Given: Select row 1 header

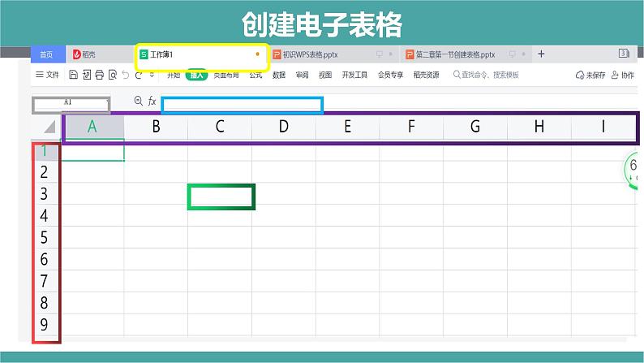Looking at the screenshot, I should [x=45, y=151].
